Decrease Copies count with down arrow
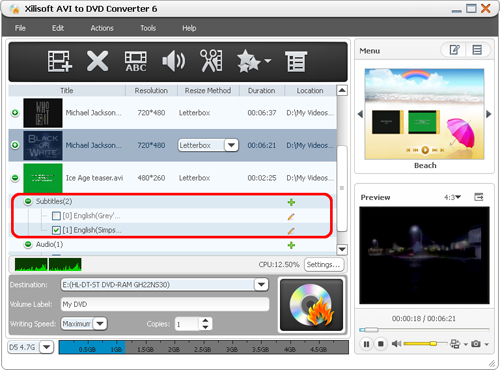 point(205,327)
